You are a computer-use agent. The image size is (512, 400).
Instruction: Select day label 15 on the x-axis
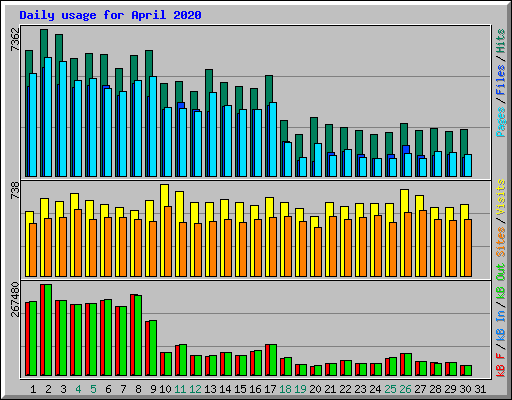240,389
